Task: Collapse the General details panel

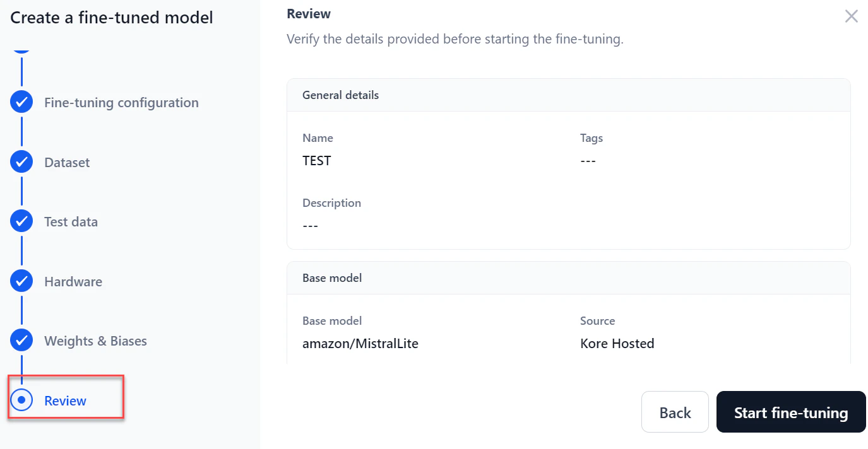Action: pos(340,95)
